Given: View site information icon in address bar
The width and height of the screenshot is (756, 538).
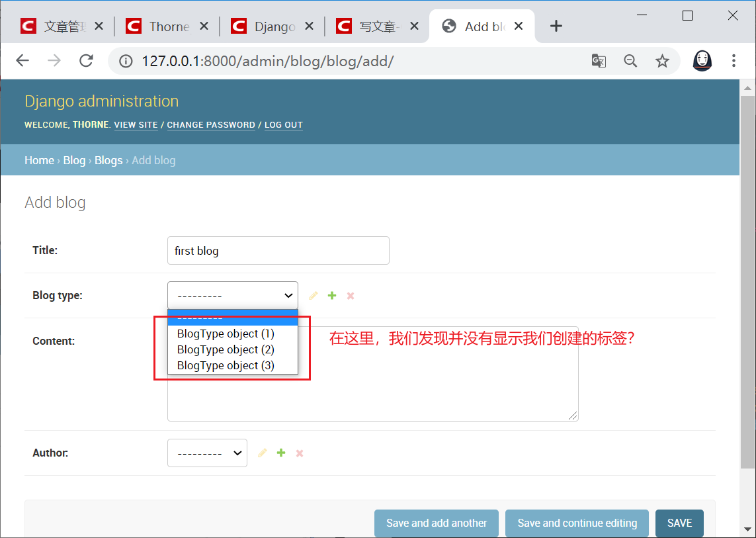Looking at the screenshot, I should click(x=126, y=62).
